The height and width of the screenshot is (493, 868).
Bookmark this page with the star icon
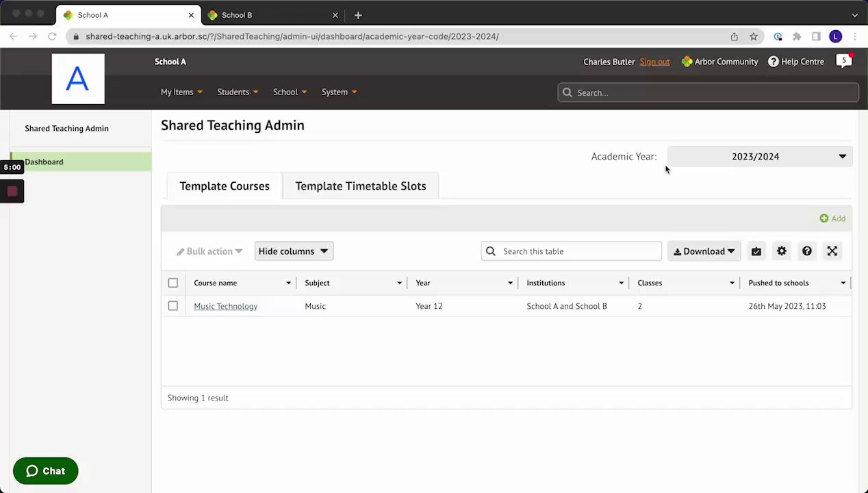(754, 36)
